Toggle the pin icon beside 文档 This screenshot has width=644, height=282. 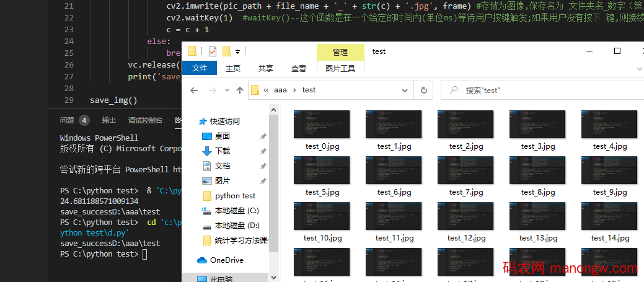(263, 166)
